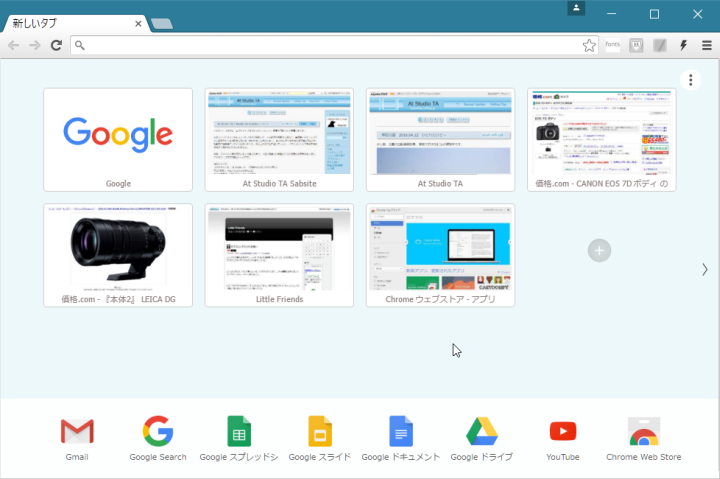Open the fonts extension icon
This screenshot has height=479, width=720.
pos(613,45)
